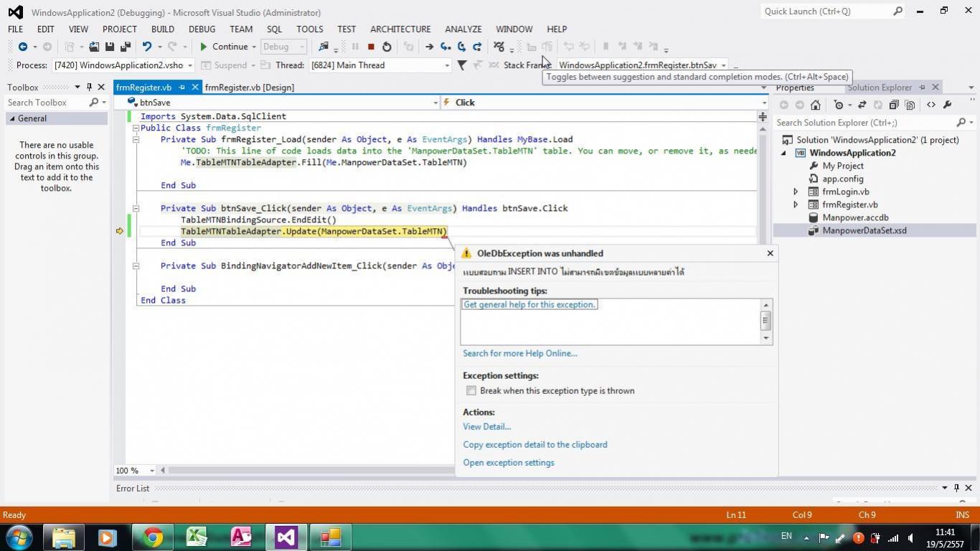Switch to frmRegister.vb [Design] tab
The image size is (980, 551).
pyautogui.click(x=250, y=88)
